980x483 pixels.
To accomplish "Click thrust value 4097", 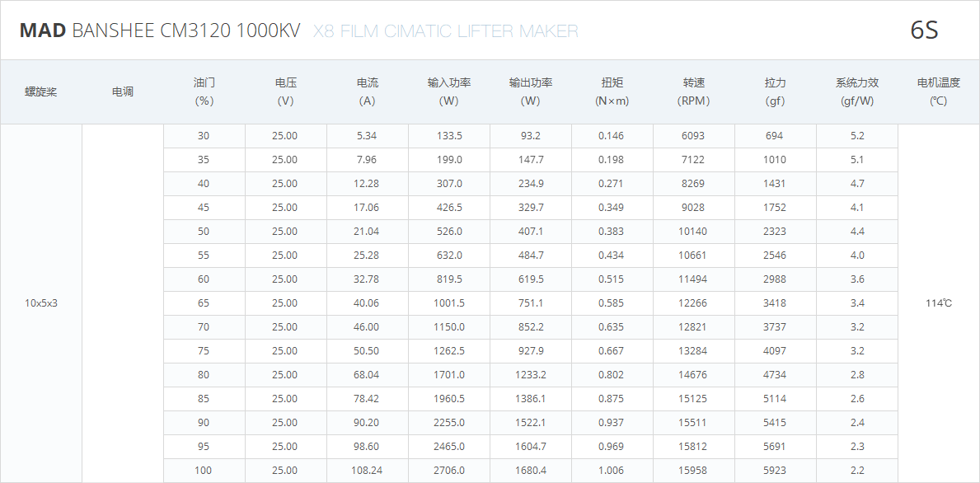I will (x=775, y=350).
